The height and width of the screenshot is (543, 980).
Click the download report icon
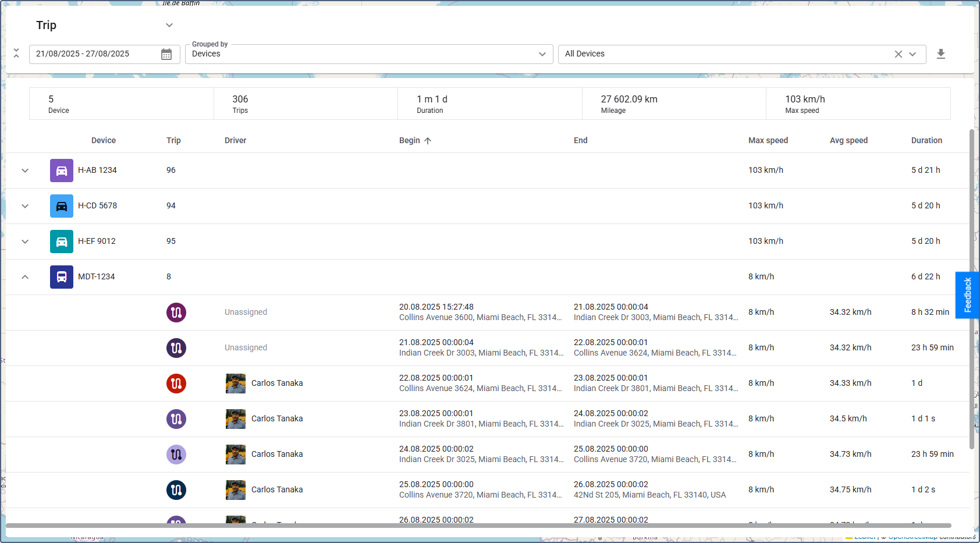click(x=940, y=54)
